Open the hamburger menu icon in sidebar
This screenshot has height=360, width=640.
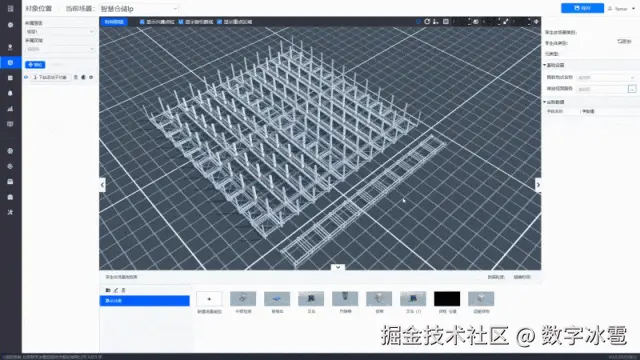pos(10,8)
